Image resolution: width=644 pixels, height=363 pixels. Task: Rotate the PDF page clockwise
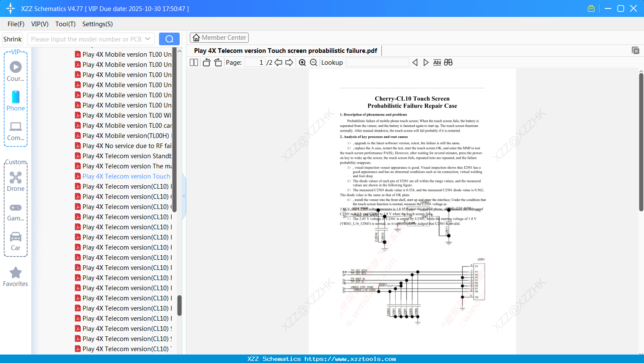[x=218, y=63]
